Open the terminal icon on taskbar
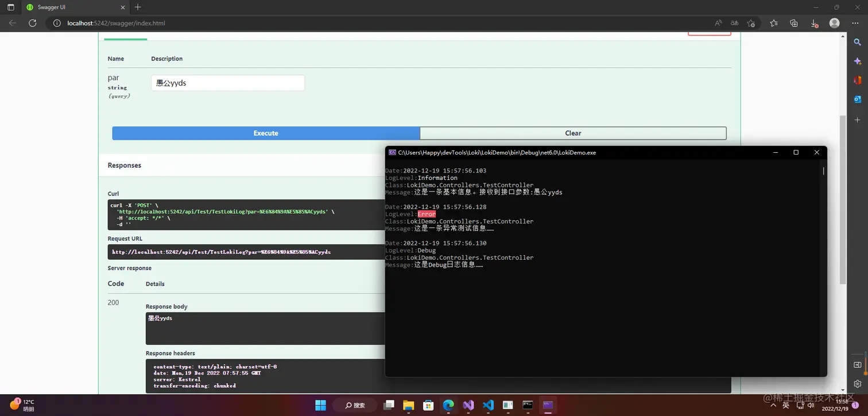This screenshot has width=868, height=416. click(x=528, y=405)
